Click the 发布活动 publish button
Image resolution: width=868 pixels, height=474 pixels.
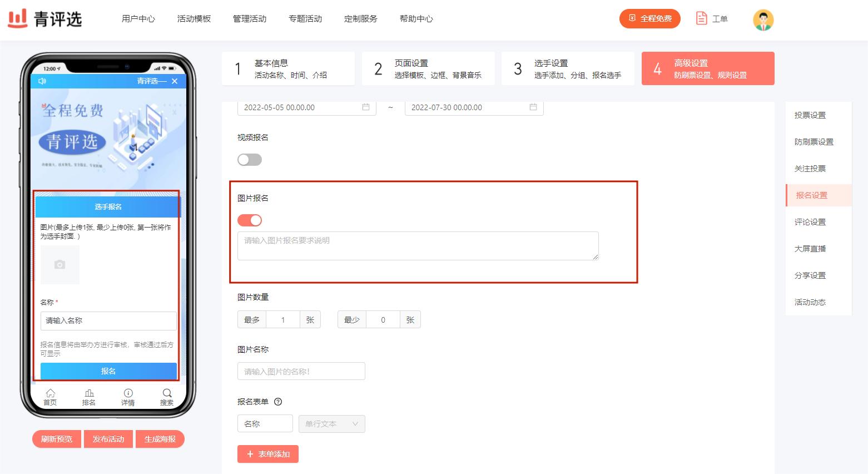point(108,438)
